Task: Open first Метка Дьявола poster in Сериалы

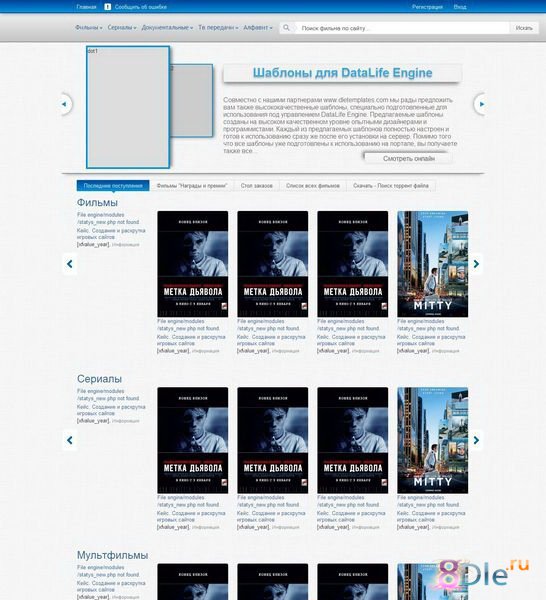Action: (192, 440)
